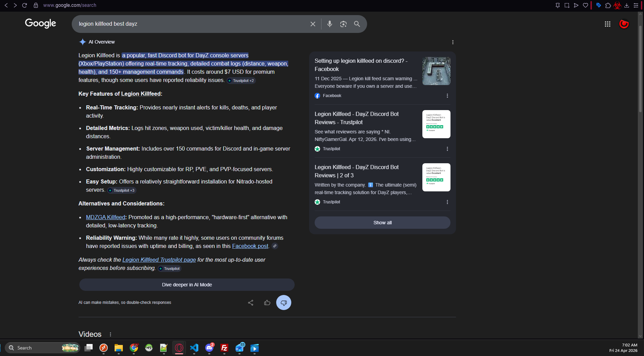This screenshot has height=356, width=644.
Task: Open 'Legion Killfeed - DayZ Discord Bot Reviews - Trustpilot'
Action: (356, 118)
